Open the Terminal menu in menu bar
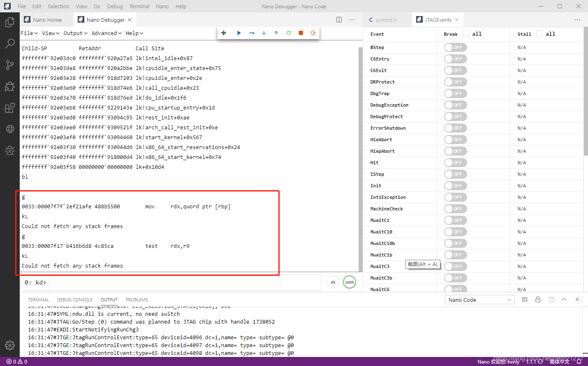Screen dimensions: 588x366 coord(139,6)
